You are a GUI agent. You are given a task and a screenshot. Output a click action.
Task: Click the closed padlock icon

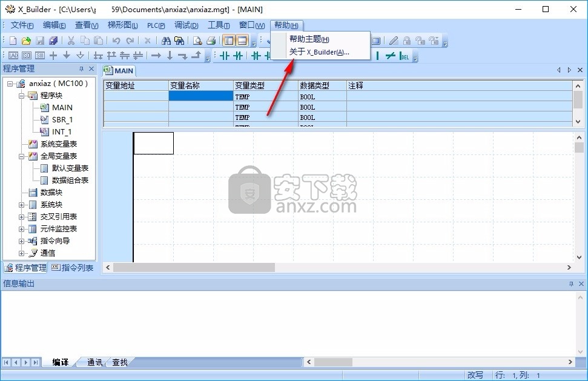click(x=407, y=41)
